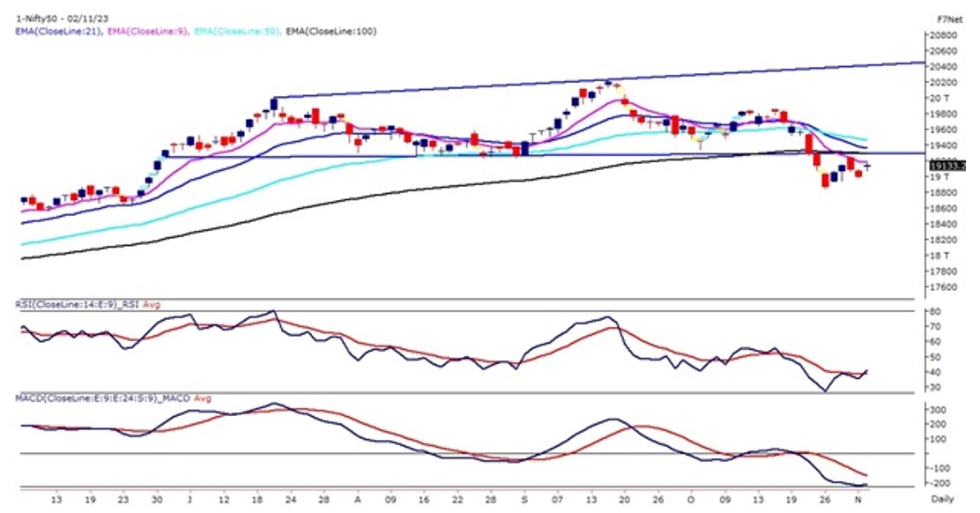Click the 18600 price axis value

944,209
